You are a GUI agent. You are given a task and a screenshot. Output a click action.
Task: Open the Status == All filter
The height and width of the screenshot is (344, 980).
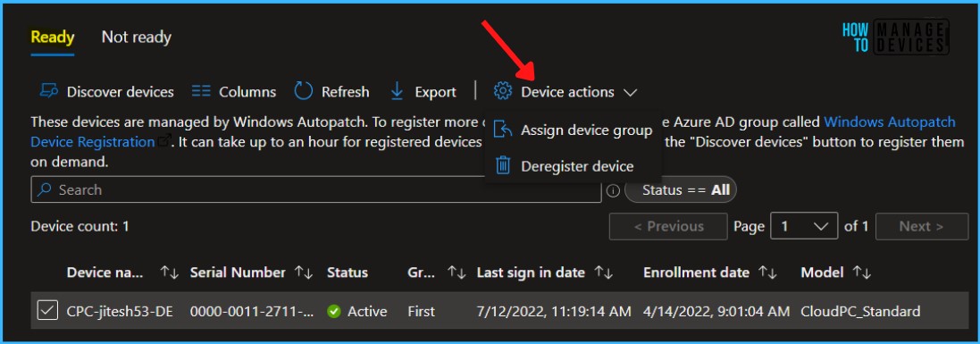(681, 190)
